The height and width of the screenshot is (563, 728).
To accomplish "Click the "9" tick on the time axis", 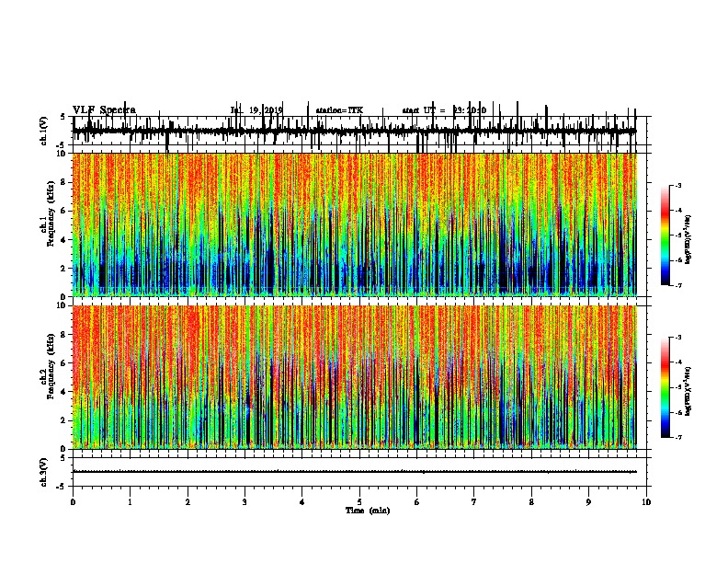I will tap(588, 502).
